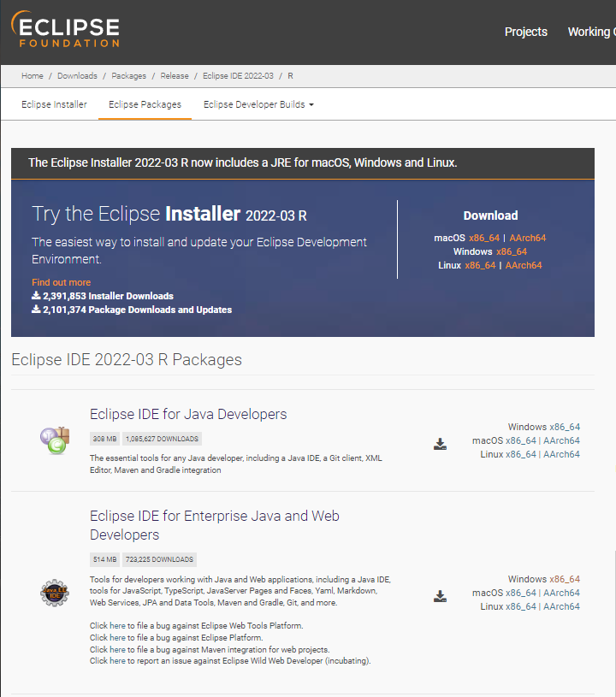This screenshot has width=616, height=697.
Task: Click the 308 MB size badge
Action: pyautogui.click(x=104, y=439)
